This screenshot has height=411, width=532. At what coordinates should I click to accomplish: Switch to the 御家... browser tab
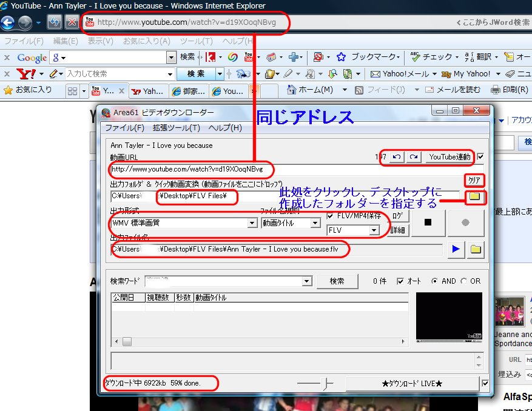tap(189, 91)
